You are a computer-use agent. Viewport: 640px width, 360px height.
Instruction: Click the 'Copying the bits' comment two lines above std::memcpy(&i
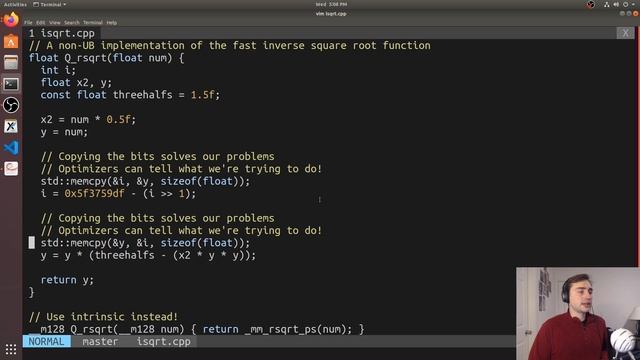coord(158,156)
